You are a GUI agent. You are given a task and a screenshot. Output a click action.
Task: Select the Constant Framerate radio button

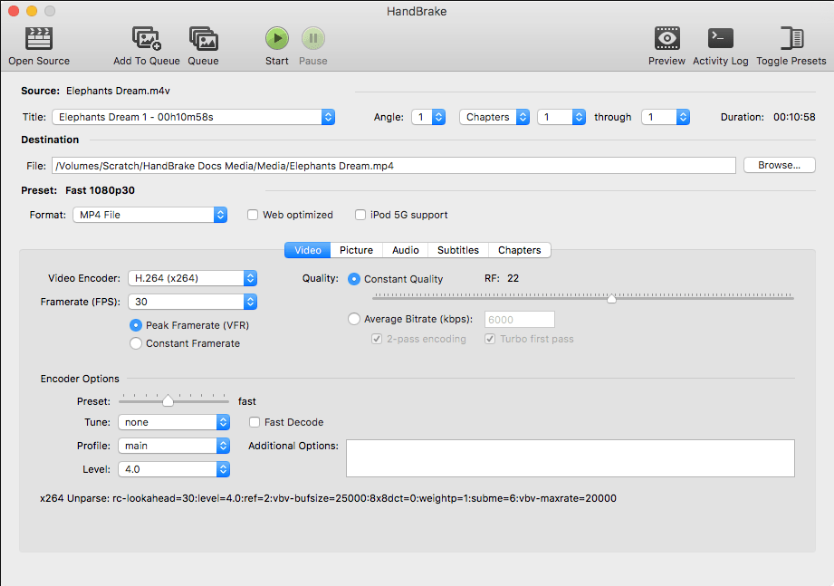[136, 344]
